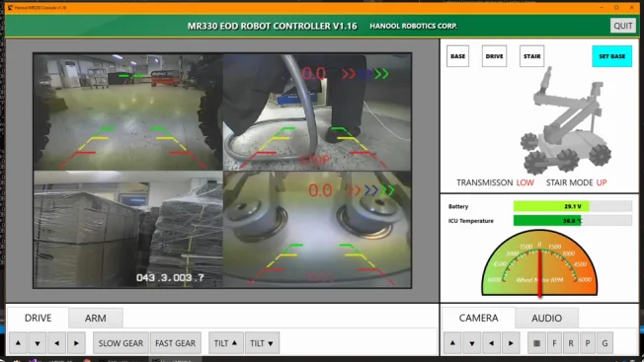Select the F camera button

(554, 342)
